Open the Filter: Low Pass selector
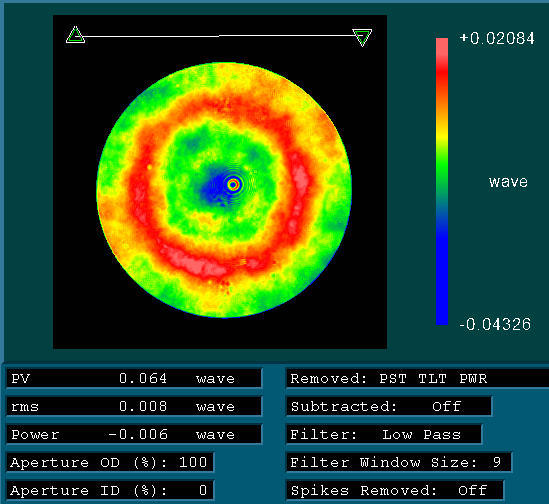 [x=384, y=434]
